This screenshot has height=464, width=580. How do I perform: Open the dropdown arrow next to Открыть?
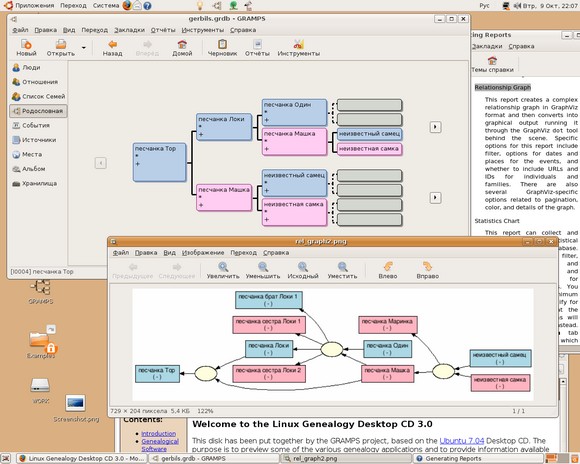click(84, 48)
